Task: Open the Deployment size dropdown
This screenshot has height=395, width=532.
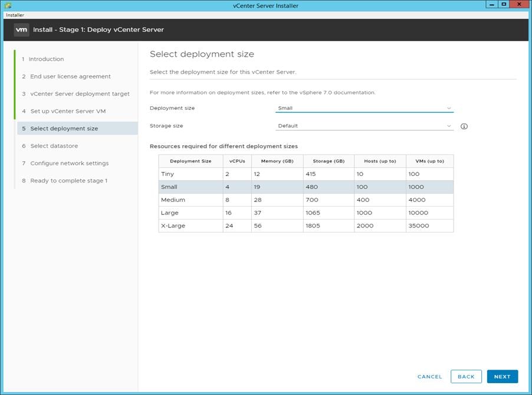Action: [363, 108]
